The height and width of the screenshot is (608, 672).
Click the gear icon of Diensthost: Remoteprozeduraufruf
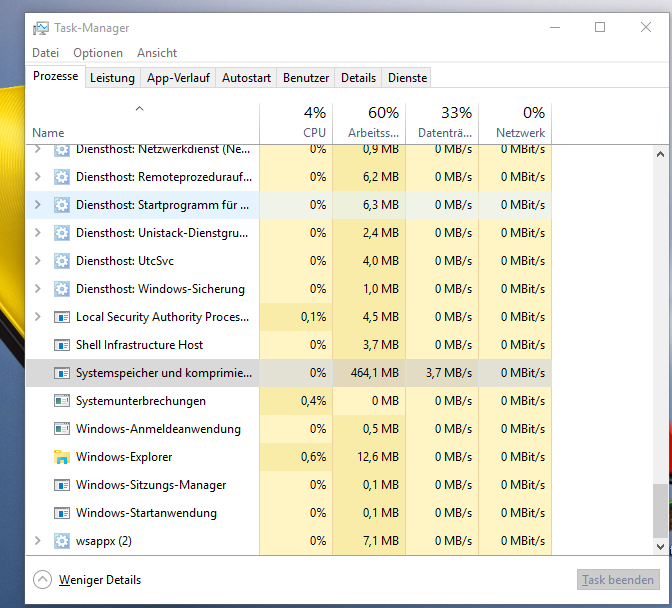(62, 177)
